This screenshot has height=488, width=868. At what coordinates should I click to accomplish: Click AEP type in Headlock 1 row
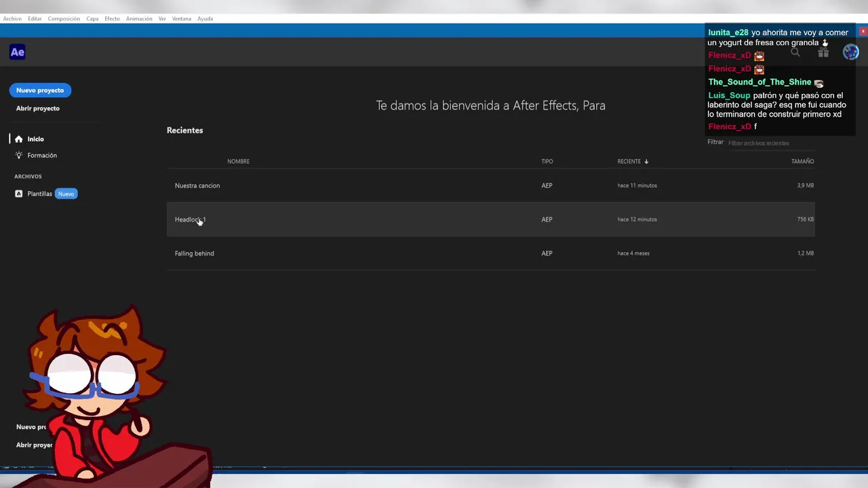tap(547, 220)
